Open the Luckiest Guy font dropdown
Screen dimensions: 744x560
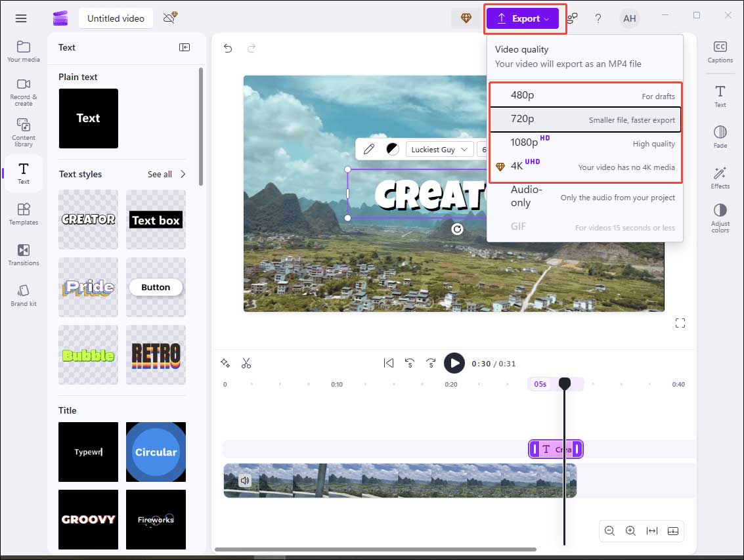(x=439, y=149)
